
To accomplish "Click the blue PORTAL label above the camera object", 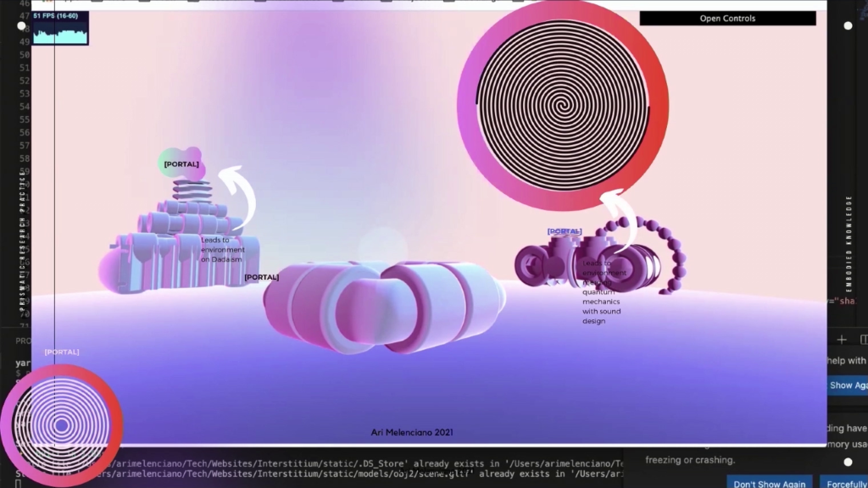I will click(565, 231).
